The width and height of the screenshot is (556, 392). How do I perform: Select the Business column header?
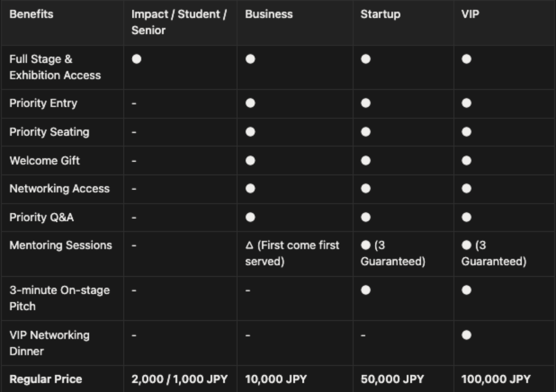269,14
